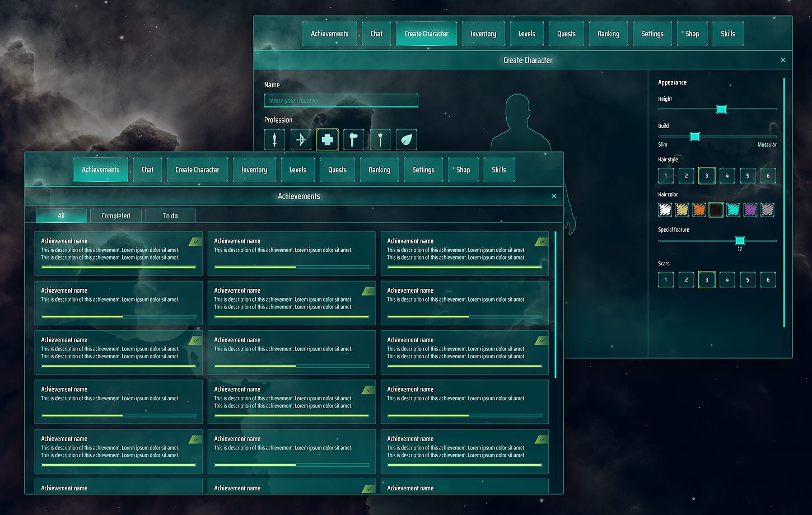
Task: Click the checkmark badge on the first achievement
Action: pos(195,241)
